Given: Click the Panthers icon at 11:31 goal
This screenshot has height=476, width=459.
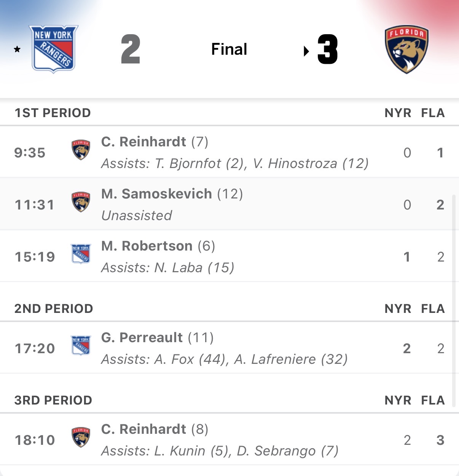Looking at the screenshot, I should click(x=81, y=202).
